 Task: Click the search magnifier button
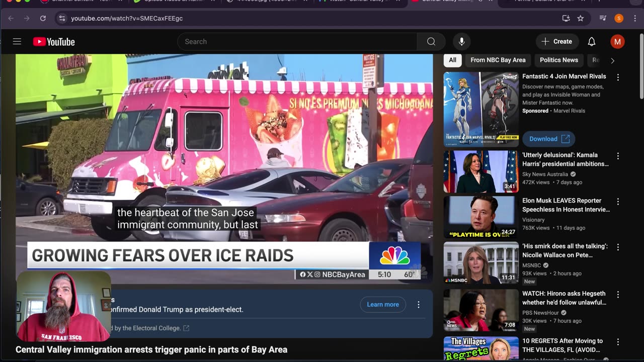pos(431,42)
